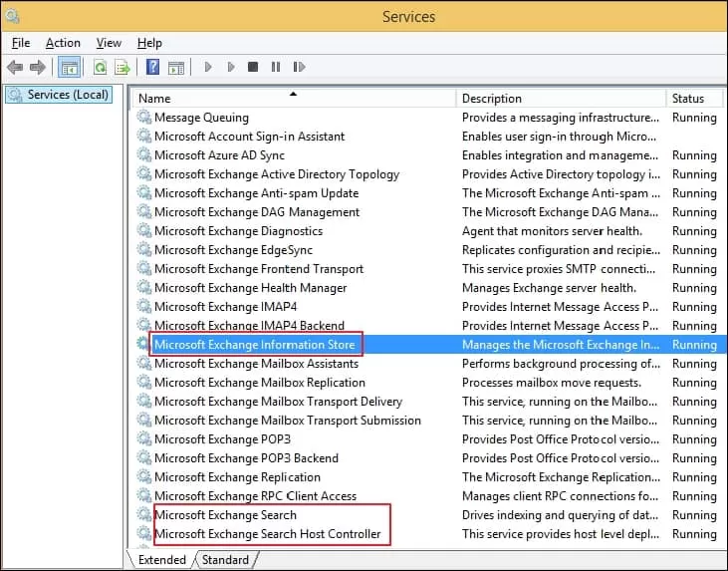Click 'Replicates configuration and recipie...' description
The height and width of the screenshot is (571, 728).
[561, 250]
